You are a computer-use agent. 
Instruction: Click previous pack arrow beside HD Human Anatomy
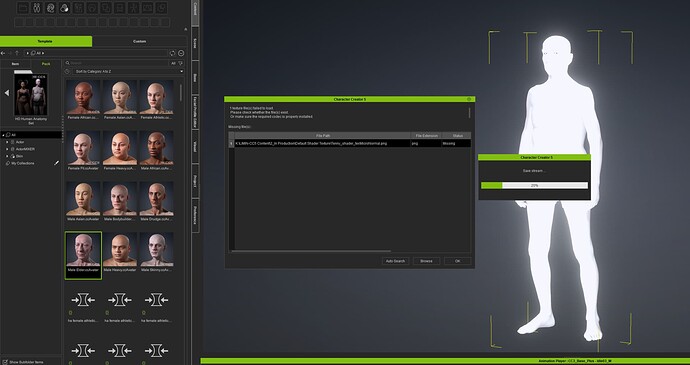7,93
